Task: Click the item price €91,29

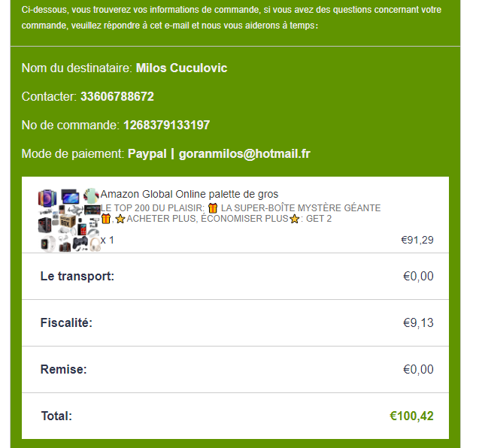Action: (x=417, y=241)
